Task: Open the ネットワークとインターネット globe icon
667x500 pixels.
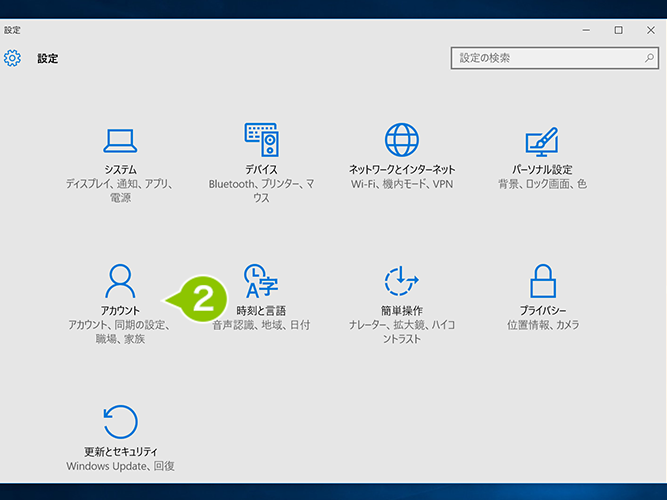Action: tap(402, 140)
